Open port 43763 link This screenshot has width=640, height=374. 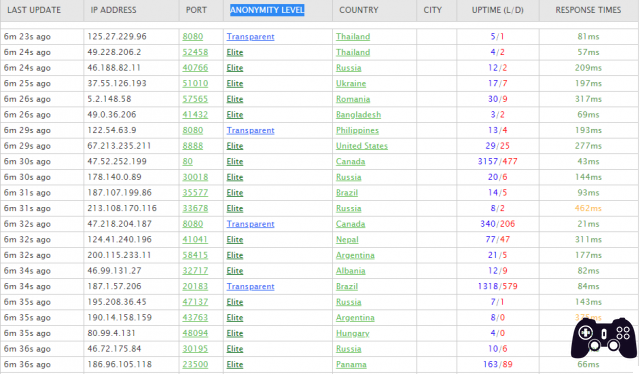coord(195,318)
